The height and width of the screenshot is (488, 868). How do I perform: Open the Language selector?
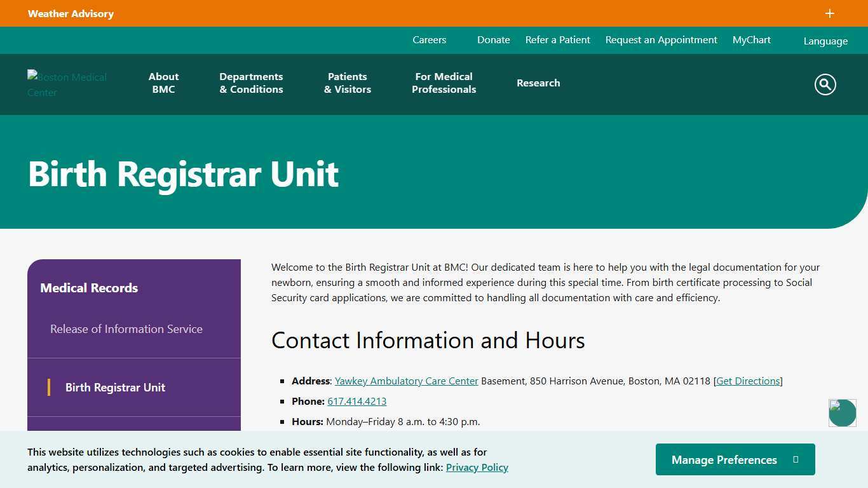click(x=825, y=41)
